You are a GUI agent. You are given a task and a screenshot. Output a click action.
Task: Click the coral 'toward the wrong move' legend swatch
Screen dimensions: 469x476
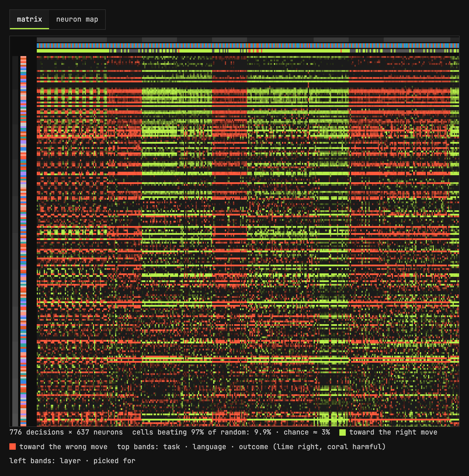click(13, 447)
